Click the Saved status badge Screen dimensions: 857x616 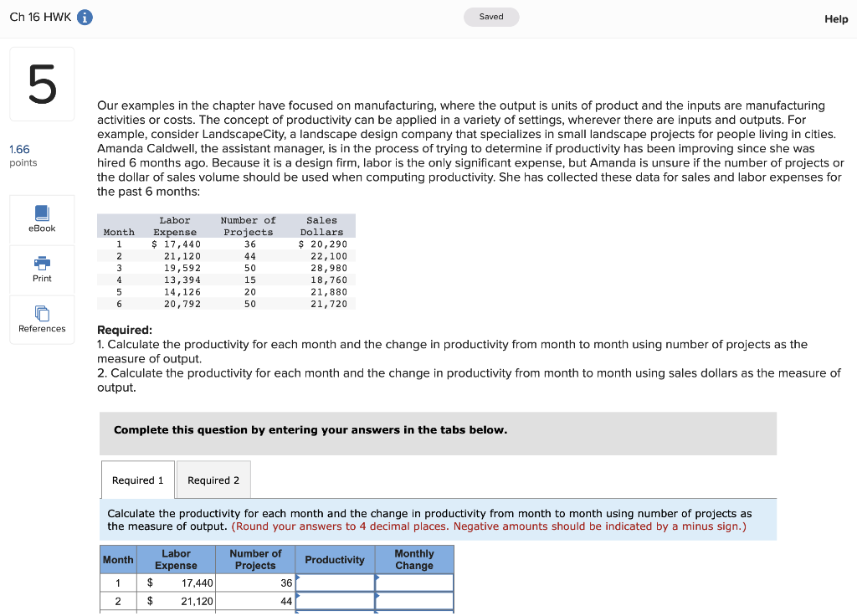pos(491,16)
